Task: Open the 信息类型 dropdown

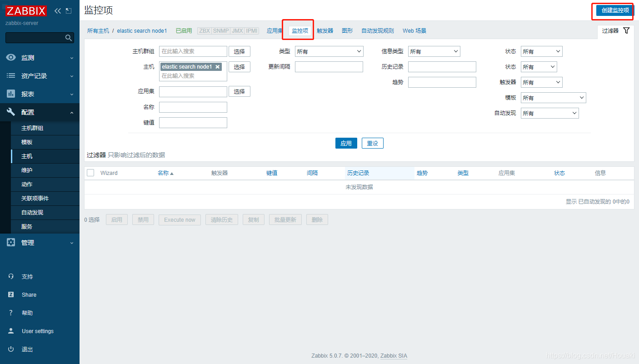Action: 434,51
